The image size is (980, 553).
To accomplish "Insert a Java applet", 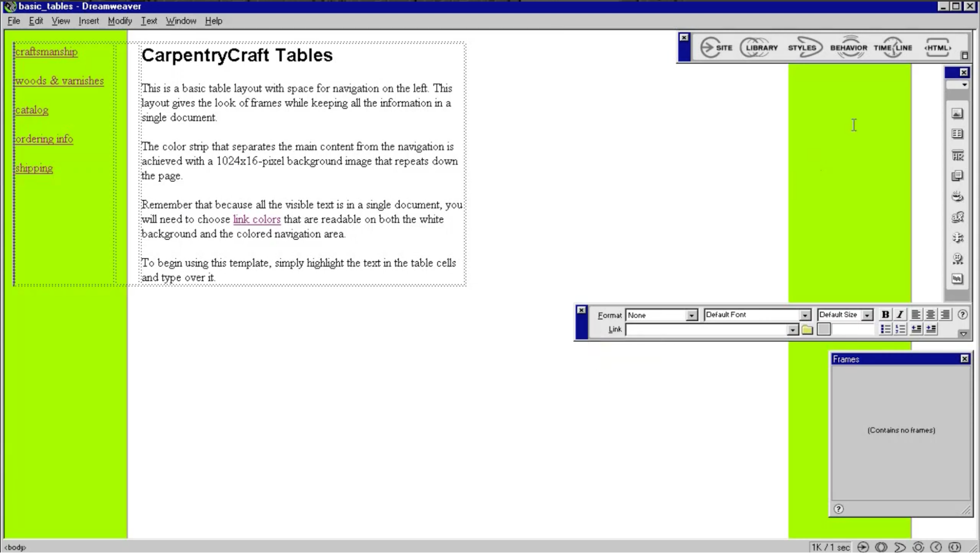I will click(x=956, y=196).
